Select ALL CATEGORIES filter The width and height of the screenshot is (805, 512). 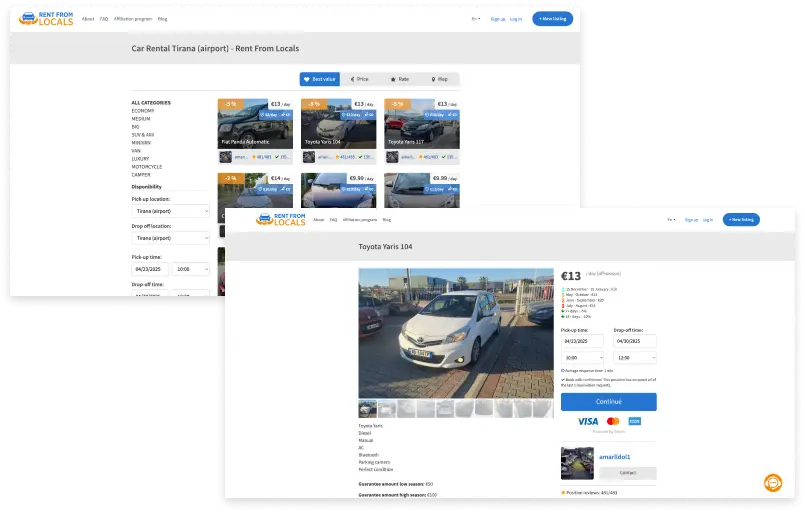click(151, 103)
